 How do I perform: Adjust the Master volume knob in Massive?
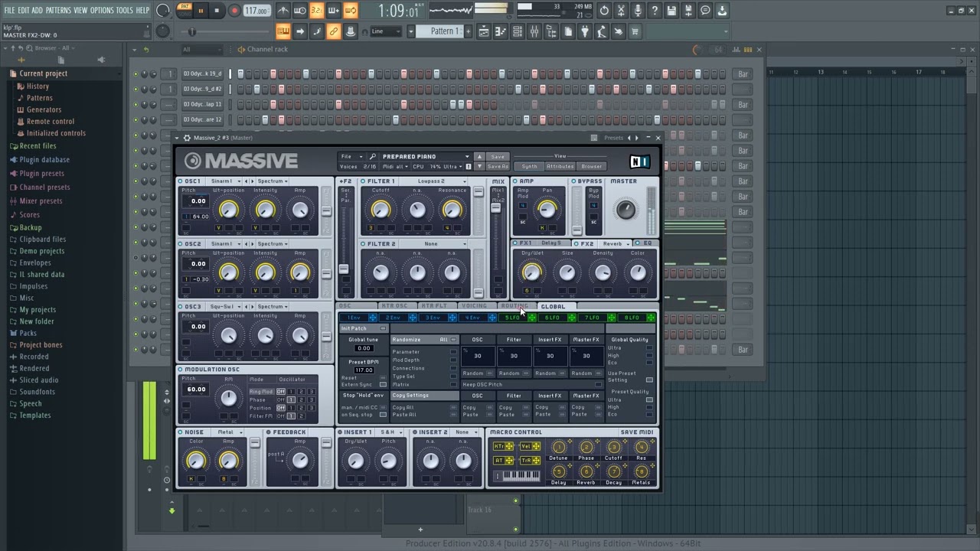tap(626, 209)
